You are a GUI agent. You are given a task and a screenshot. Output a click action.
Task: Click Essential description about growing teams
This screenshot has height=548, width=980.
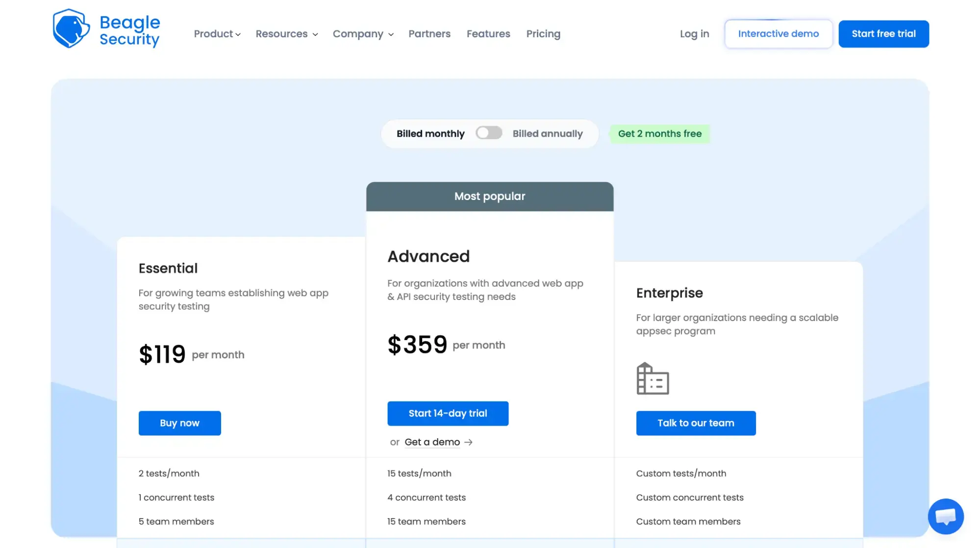point(233,299)
